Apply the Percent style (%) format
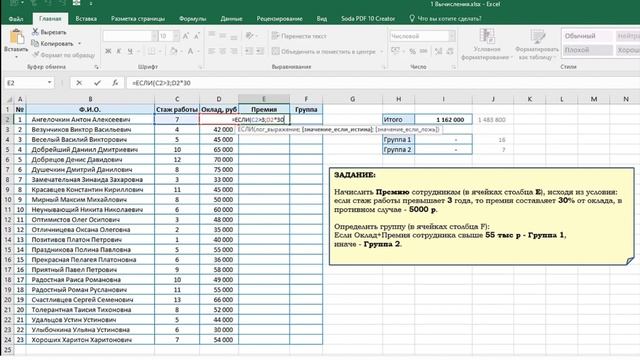640x360 pixels. click(412, 51)
